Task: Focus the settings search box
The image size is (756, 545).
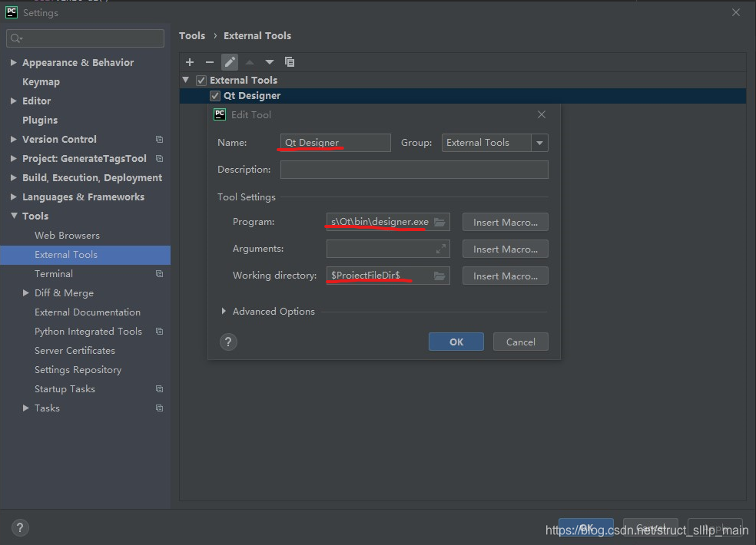Action: 85,38
